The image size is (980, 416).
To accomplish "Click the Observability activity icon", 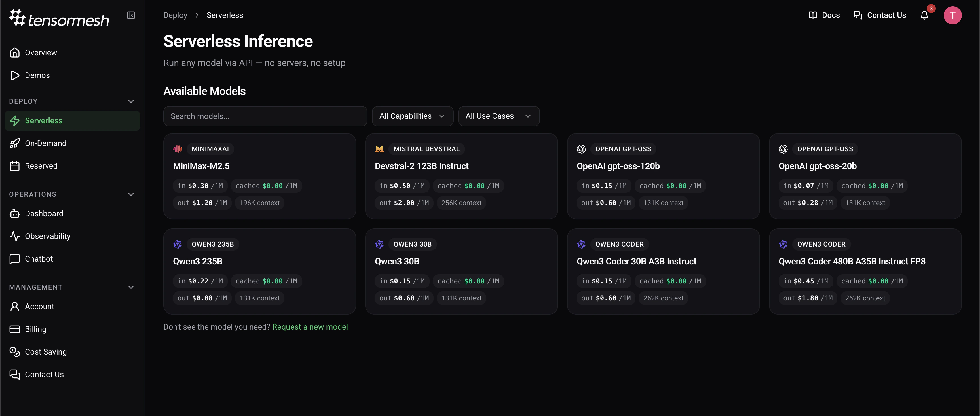I will pyautogui.click(x=14, y=236).
